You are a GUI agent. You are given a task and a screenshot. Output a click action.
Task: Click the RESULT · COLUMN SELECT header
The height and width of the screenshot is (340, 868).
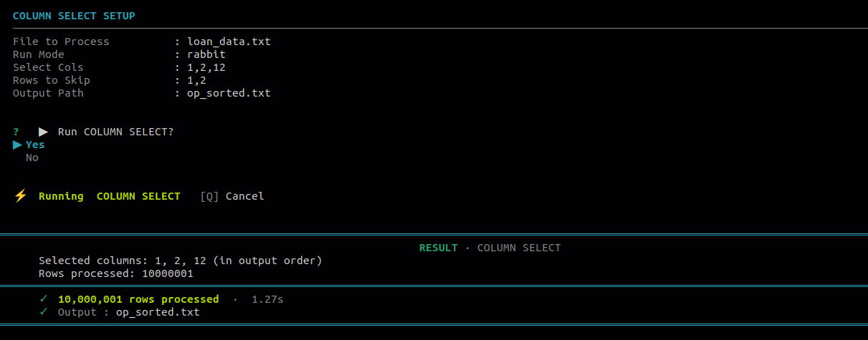(x=490, y=248)
